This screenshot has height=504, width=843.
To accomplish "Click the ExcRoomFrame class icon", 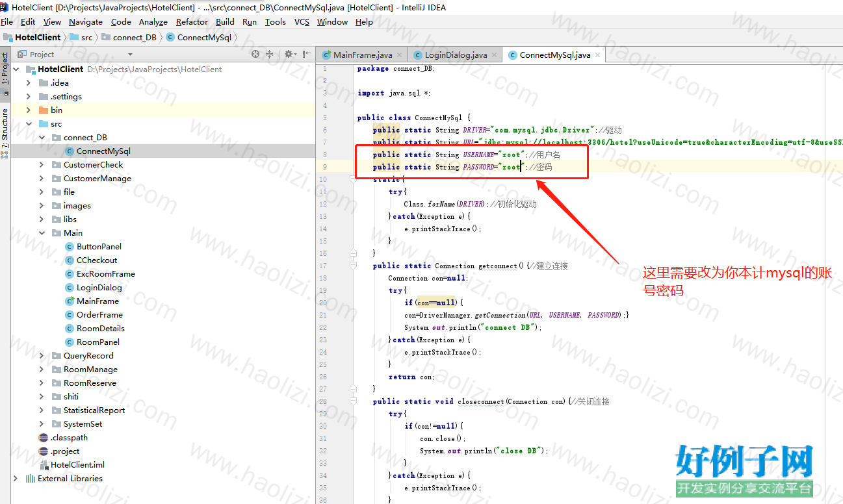I will (x=70, y=274).
